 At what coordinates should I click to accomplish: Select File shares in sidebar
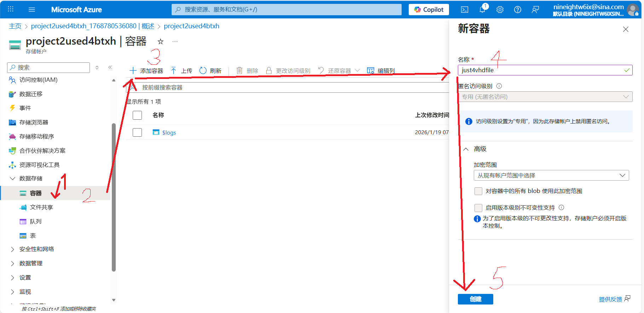(41, 207)
